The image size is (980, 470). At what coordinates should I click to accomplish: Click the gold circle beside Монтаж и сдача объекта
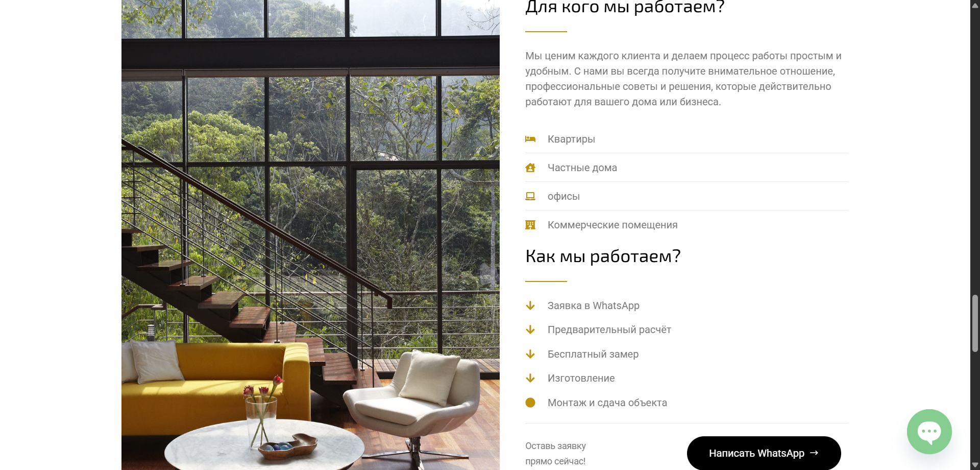pyautogui.click(x=530, y=403)
